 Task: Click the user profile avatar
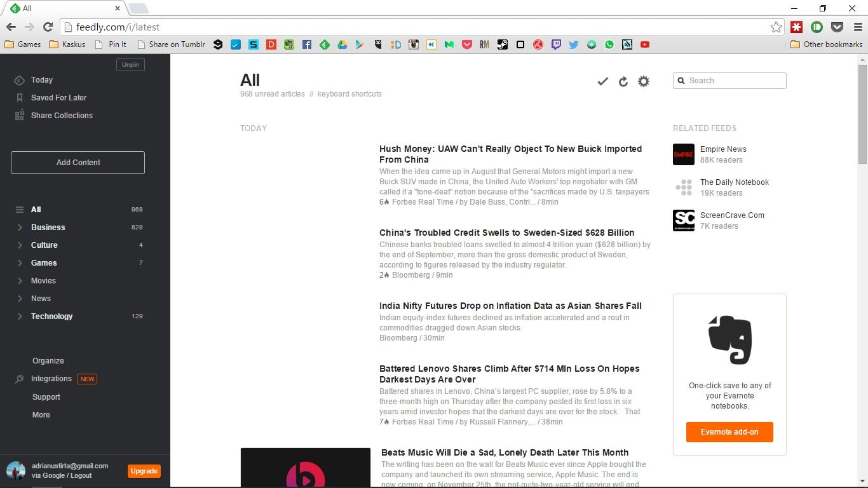coord(16,471)
